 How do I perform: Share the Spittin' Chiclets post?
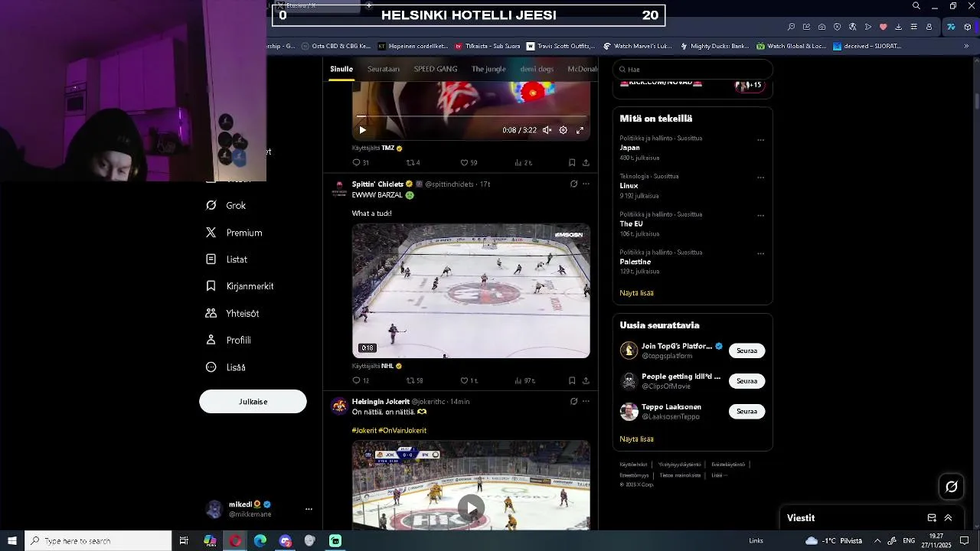[x=586, y=380]
